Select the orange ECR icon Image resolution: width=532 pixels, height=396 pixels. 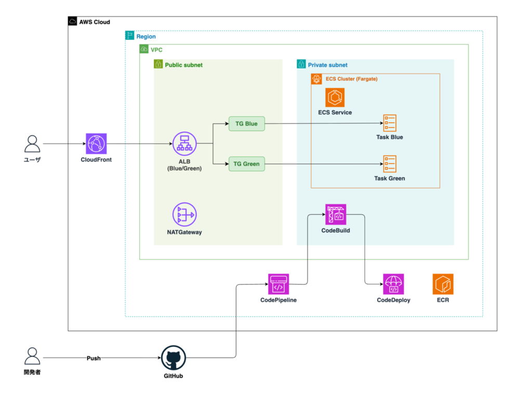pos(443,284)
